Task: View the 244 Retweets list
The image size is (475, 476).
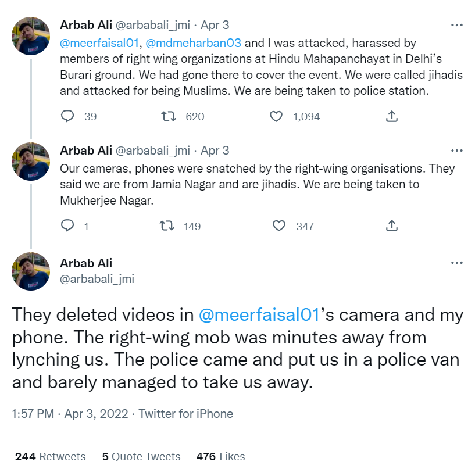Action: tap(50, 456)
